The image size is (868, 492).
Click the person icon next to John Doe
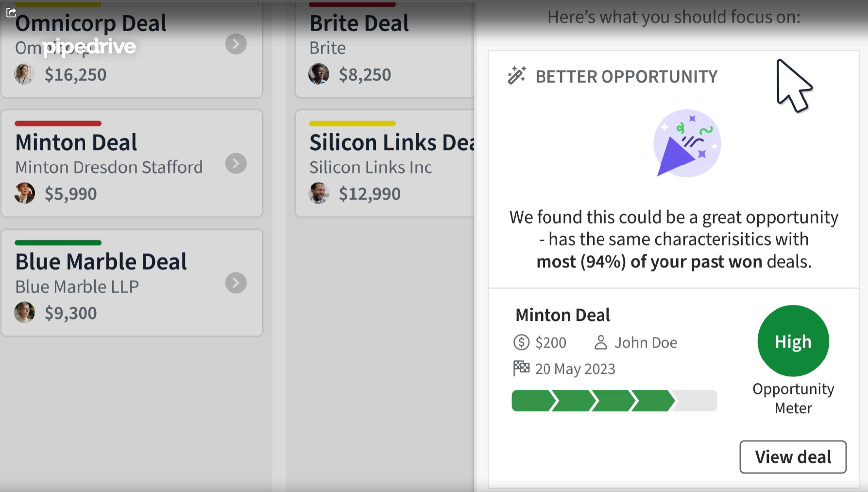[x=601, y=342]
